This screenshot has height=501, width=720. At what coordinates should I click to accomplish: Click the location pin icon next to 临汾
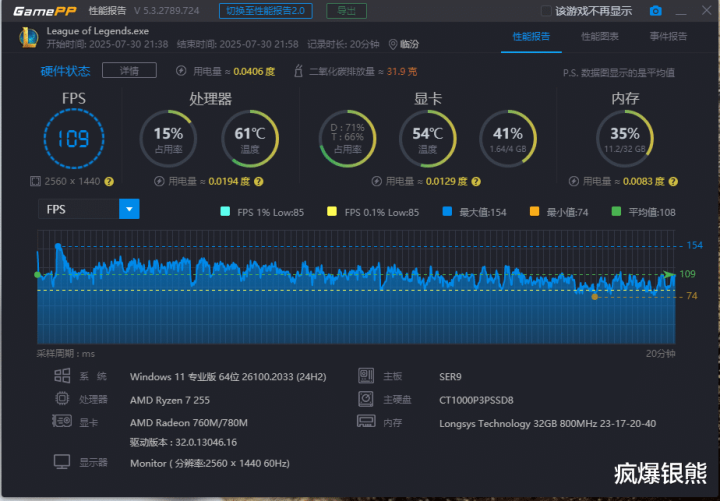tap(393, 44)
